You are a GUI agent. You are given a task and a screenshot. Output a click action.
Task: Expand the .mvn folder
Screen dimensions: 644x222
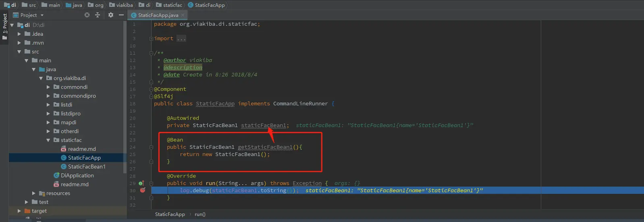(x=19, y=43)
